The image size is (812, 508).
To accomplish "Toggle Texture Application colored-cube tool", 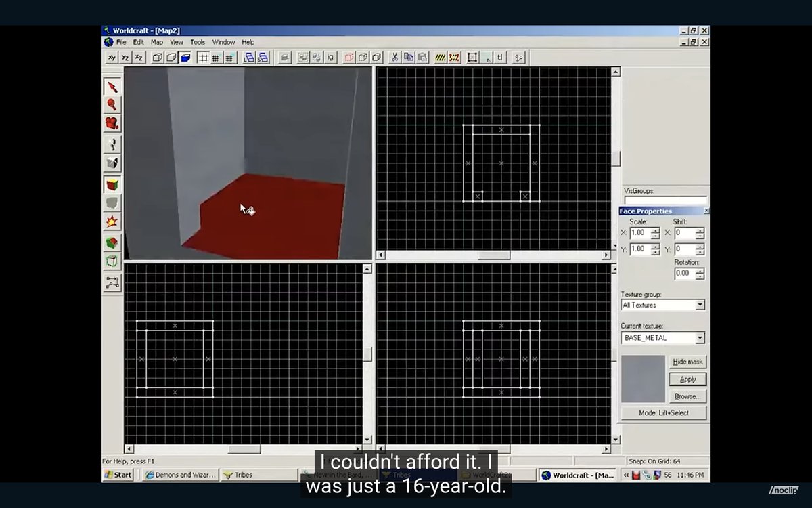I will click(112, 184).
